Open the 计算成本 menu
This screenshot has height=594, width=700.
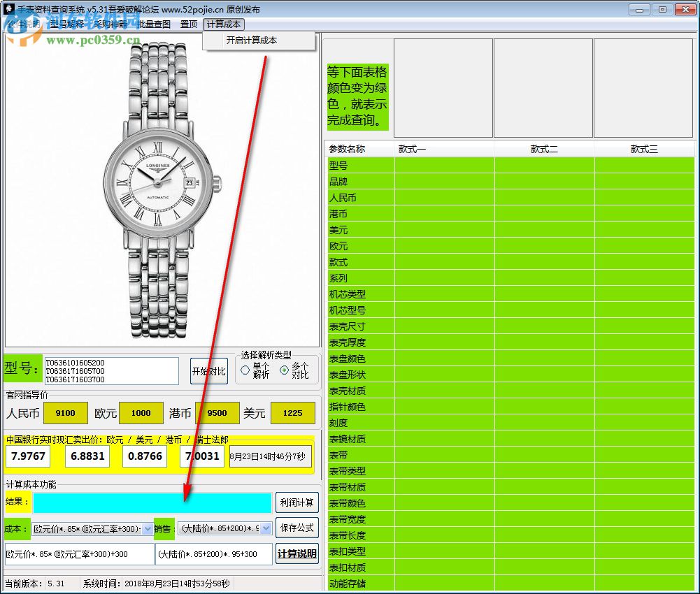(x=224, y=24)
